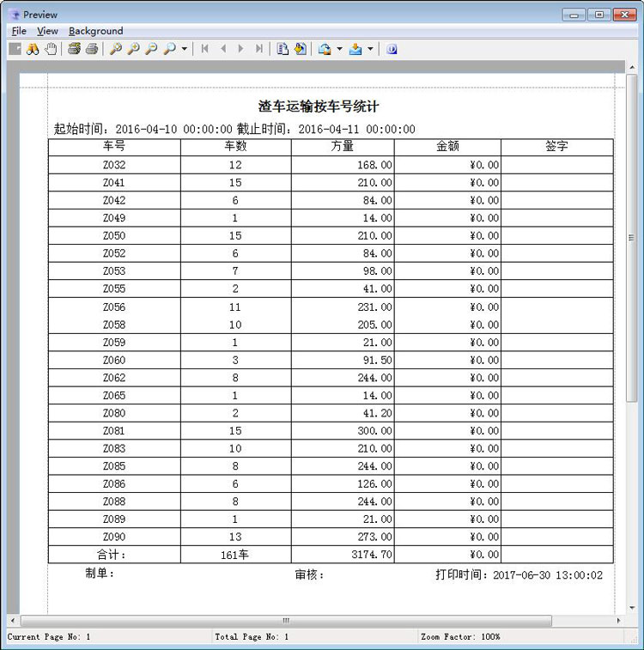This screenshot has width=644, height=650.
Task: Jump to the last page arrow
Action: point(259,49)
